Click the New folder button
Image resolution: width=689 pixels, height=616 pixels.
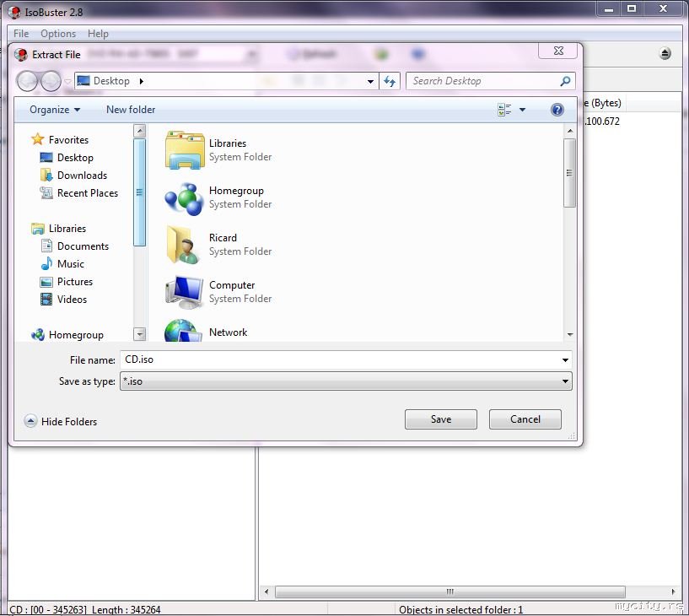tap(131, 110)
